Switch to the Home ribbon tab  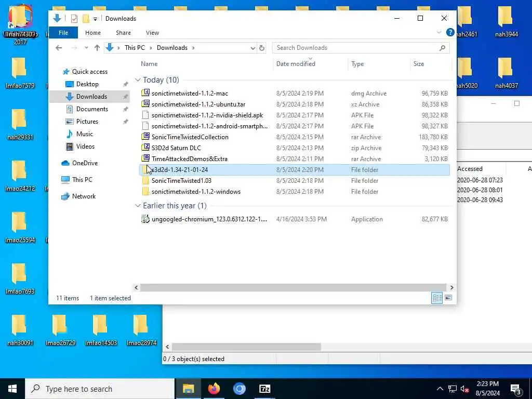93,33
